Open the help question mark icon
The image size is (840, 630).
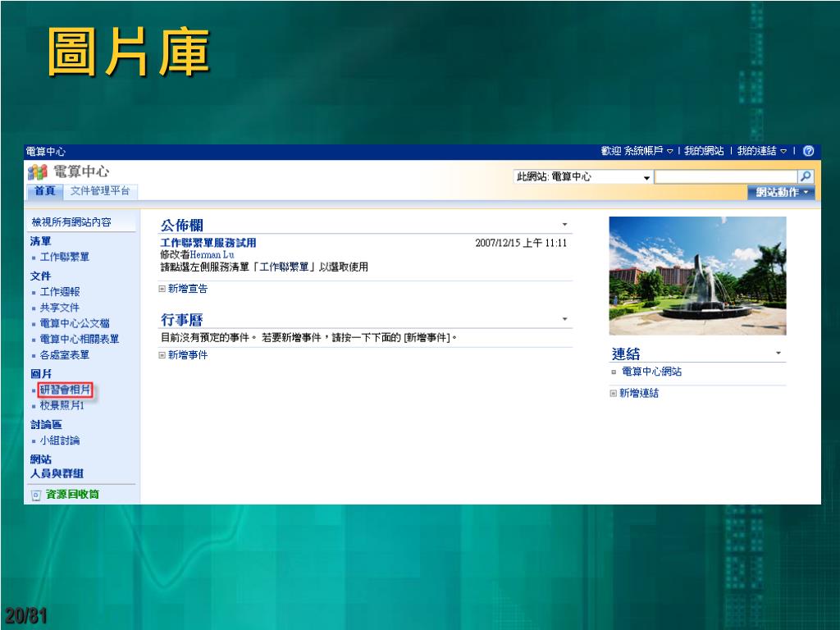[808, 151]
